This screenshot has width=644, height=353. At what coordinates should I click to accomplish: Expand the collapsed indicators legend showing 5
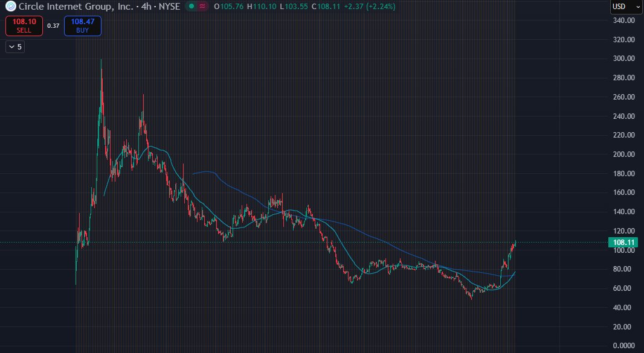click(x=15, y=47)
